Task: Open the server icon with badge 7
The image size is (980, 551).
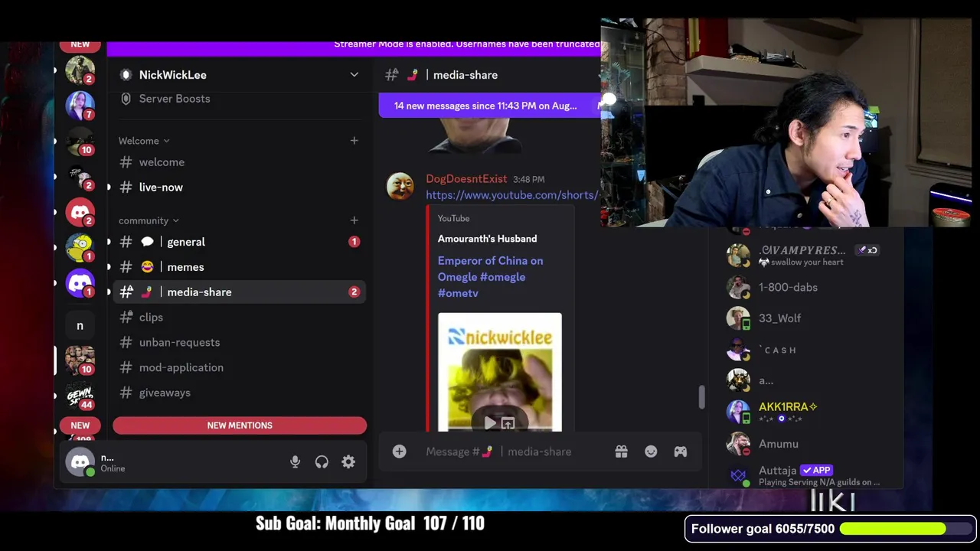Action: (80, 106)
